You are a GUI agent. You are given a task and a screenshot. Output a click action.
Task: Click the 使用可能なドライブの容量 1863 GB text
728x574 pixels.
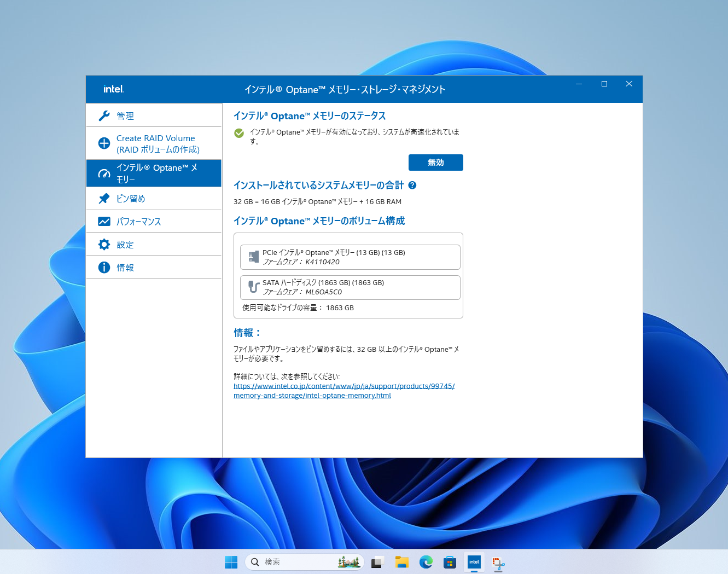point(298,308)
